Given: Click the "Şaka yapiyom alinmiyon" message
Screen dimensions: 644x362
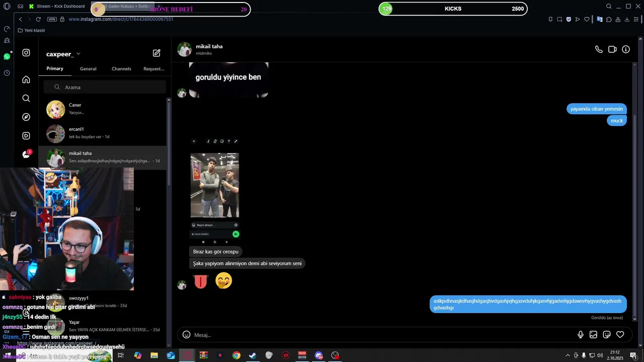Looking at the screenshot, I should (x=247, y=263).
